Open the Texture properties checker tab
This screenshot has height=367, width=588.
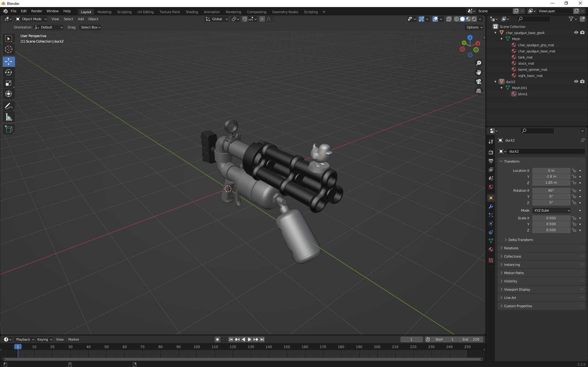tap(491, 260)
